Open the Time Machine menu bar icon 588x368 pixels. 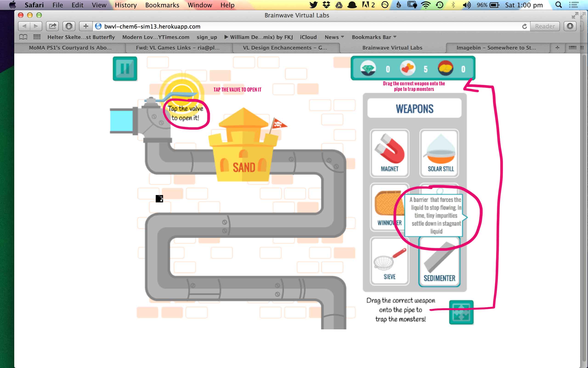[x=440, y=5]
